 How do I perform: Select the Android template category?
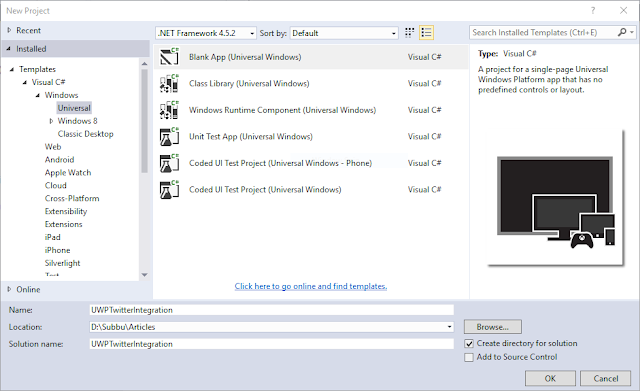59,160
